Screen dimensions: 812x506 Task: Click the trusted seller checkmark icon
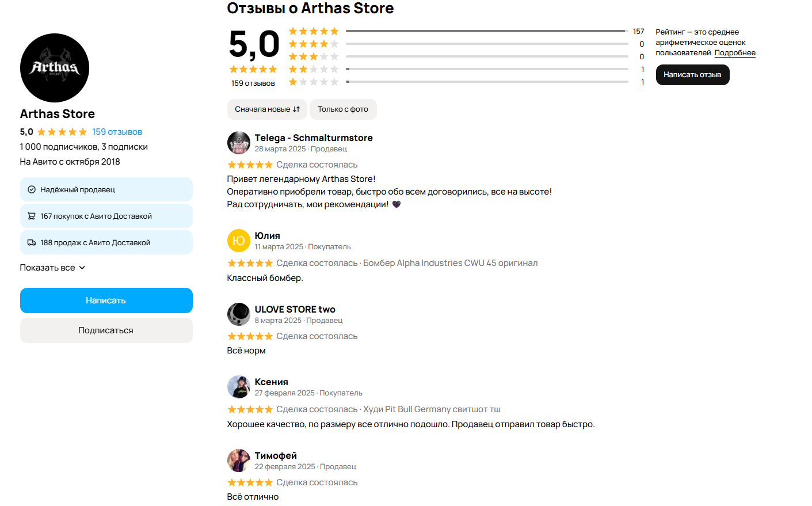coord(31,189)
